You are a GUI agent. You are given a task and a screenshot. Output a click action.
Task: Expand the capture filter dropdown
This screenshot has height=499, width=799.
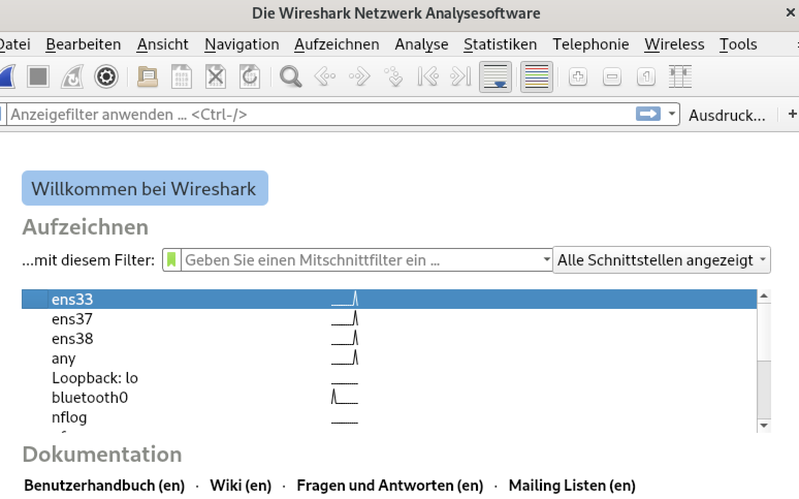[x=546, y=259]
